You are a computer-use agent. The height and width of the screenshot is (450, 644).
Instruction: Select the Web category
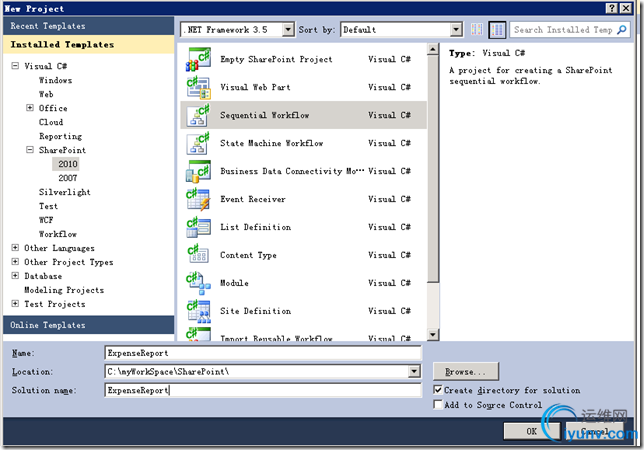46,94
